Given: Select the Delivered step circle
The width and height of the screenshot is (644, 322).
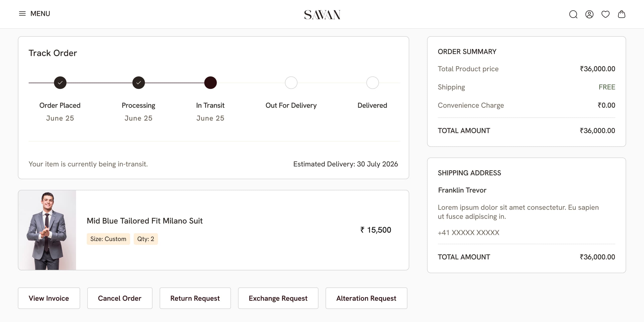Looking at the screenshot, I should pos(373,83).
